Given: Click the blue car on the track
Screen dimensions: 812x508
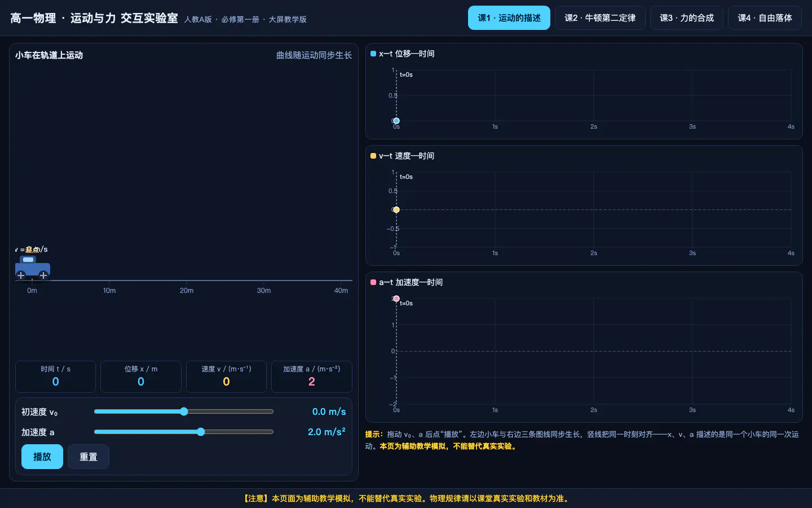Looking at the screenshot, I should (32, 268).
